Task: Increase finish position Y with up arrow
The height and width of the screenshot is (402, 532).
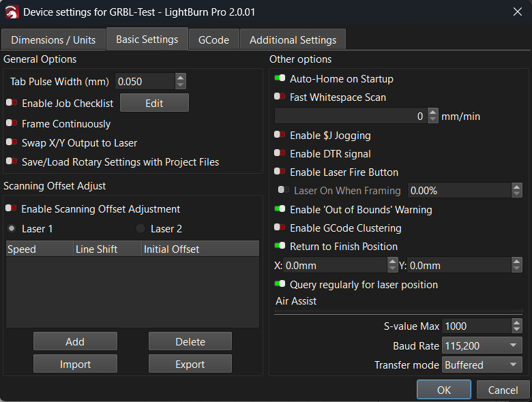Action: pos(517,262)
